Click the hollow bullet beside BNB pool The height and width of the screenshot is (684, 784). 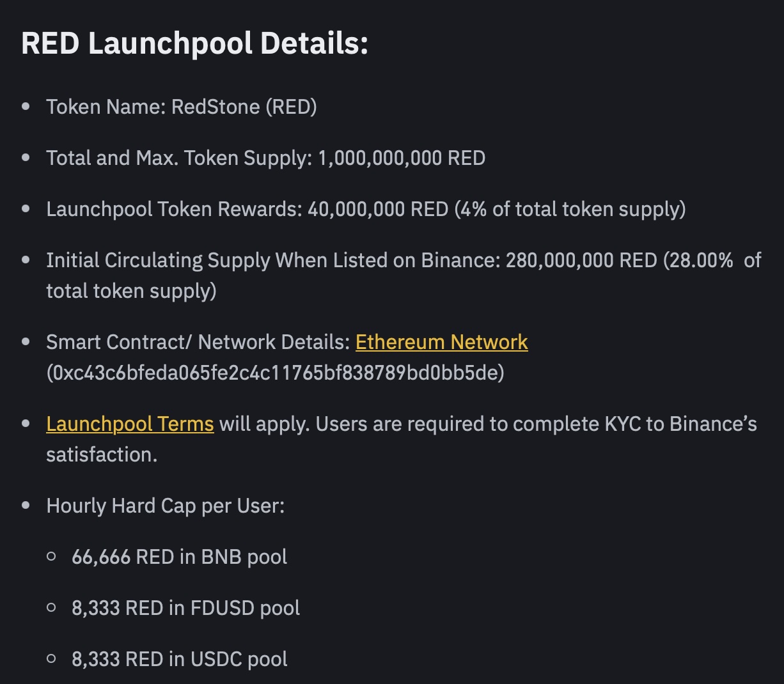[x=51, y=557]
